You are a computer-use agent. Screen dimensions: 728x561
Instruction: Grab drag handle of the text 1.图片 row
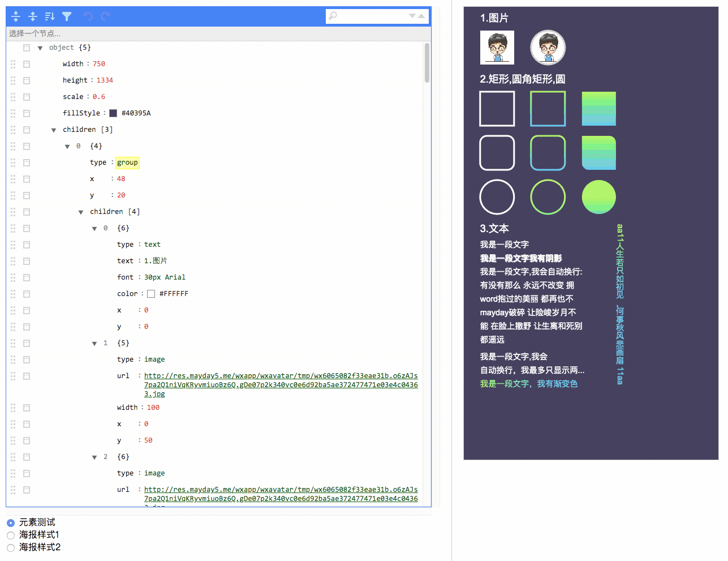point(13,261)
